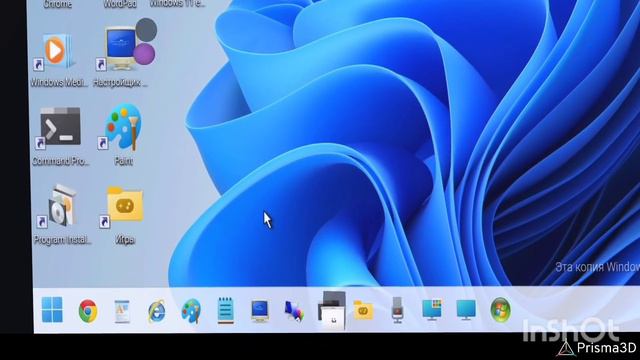The image size is (640, 360).
Task: Open the monitor with colored tiles icon
Action: [x=432, y=310]
